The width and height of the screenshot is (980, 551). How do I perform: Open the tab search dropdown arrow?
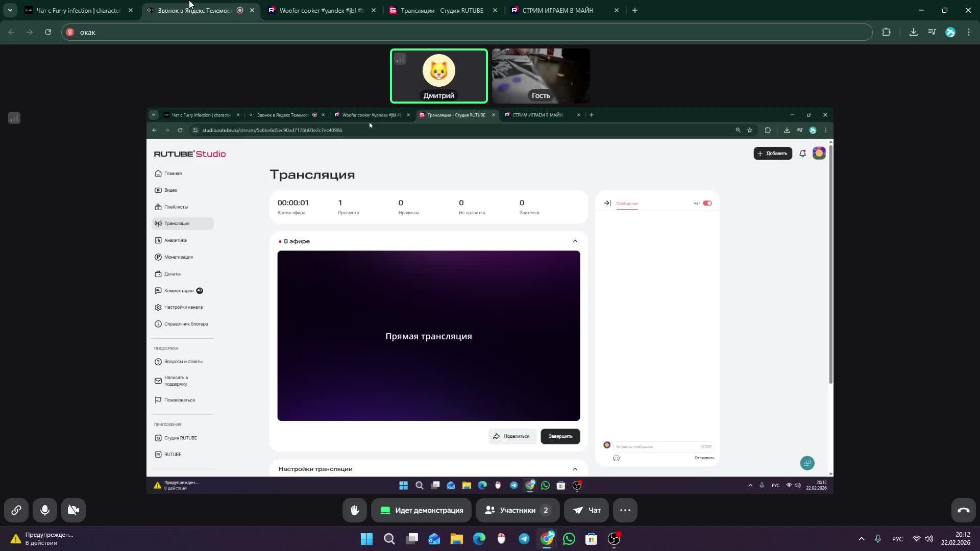coord(10,10)
